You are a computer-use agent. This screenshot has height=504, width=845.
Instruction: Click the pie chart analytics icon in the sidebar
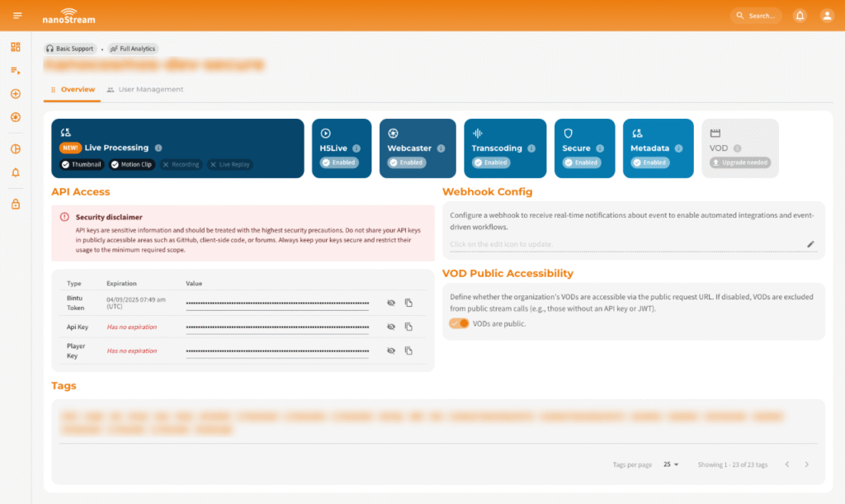coord(15,149)
